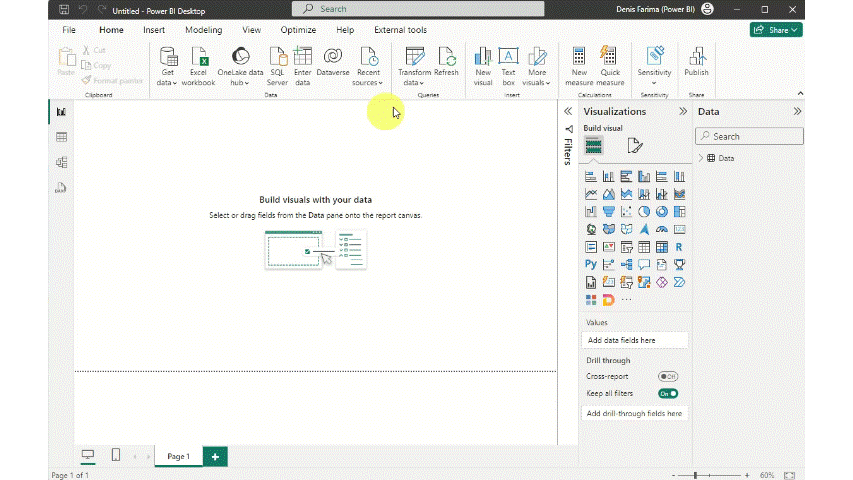The height and width of the screenshot is (480, 853).
Task: Add a new page with plus button
Action: tap(215, 456)
